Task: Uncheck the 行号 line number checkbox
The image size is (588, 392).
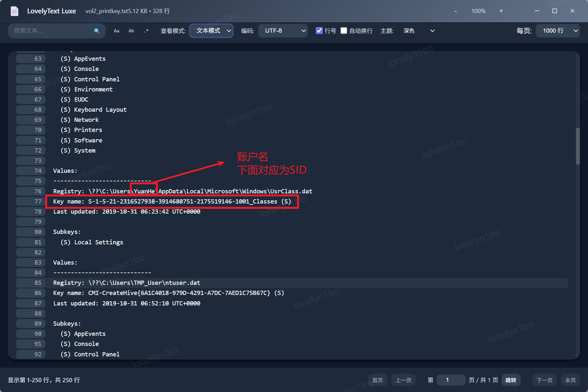Action: [319, 30]
